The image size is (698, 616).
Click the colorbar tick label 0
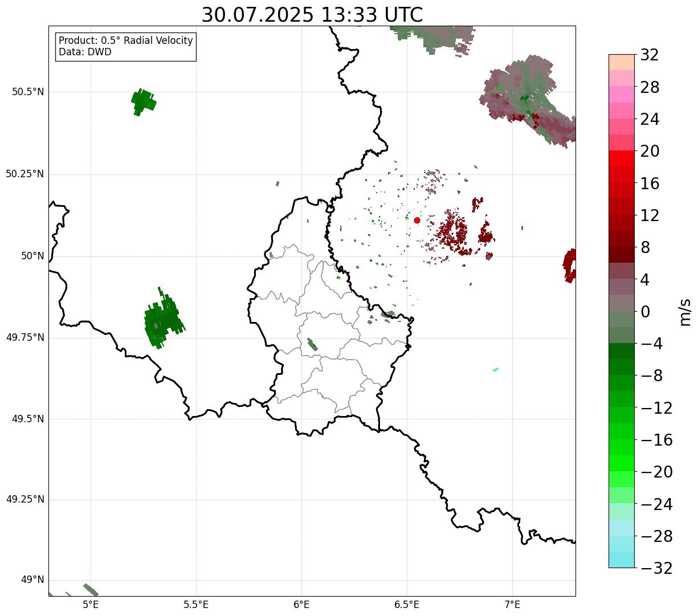[645, 312]
